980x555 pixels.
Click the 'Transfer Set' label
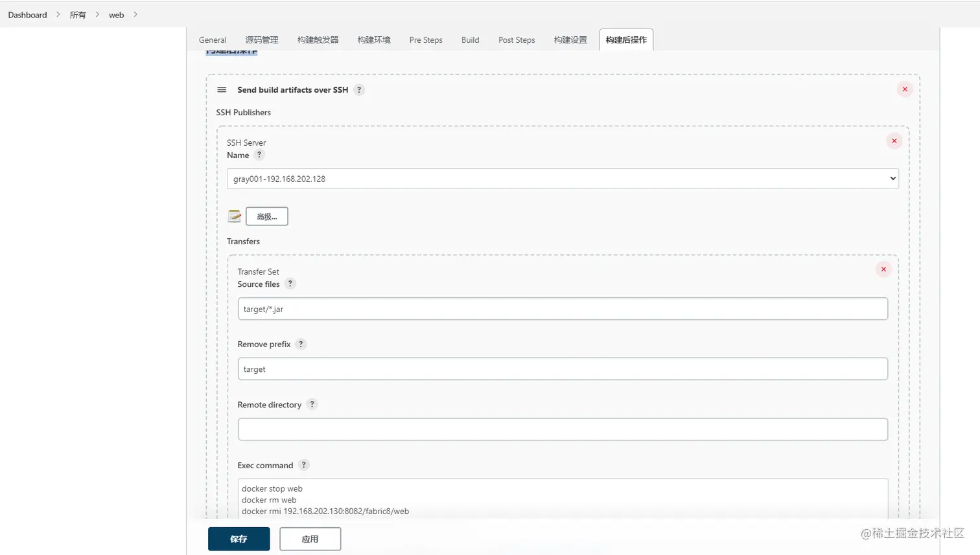click(x=258, y=272)
